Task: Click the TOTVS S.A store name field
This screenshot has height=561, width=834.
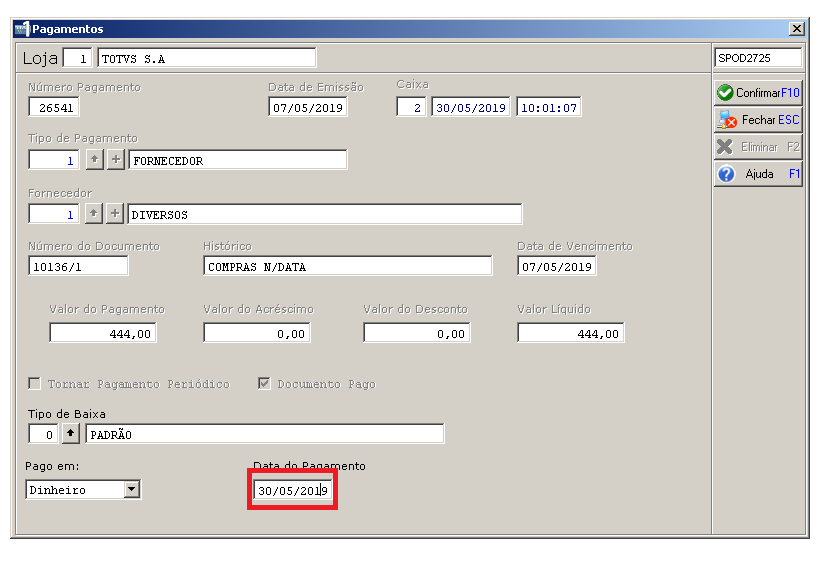Action: pos(207,58)
